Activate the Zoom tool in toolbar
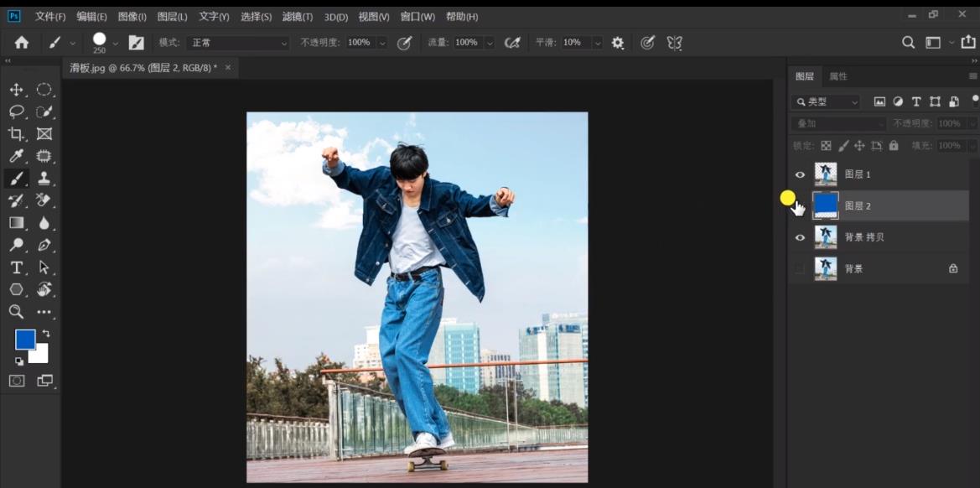Image resolution: width=980 pixels, height=488 pixels. coord(16,312)
